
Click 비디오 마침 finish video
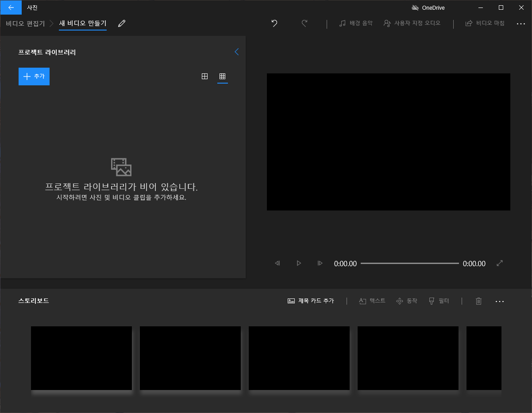click(485, 23)
